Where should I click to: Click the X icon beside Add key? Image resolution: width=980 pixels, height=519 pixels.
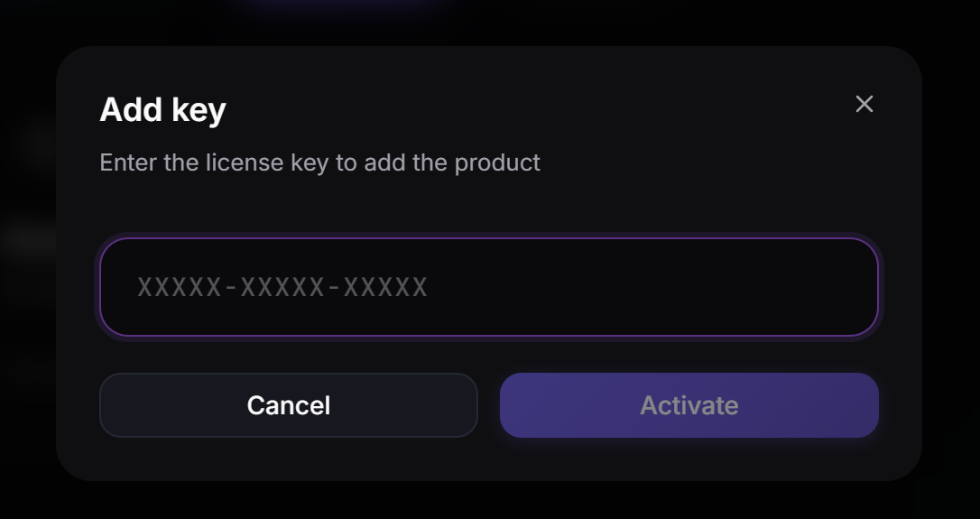pyautogui.click(x=864, y=104)
